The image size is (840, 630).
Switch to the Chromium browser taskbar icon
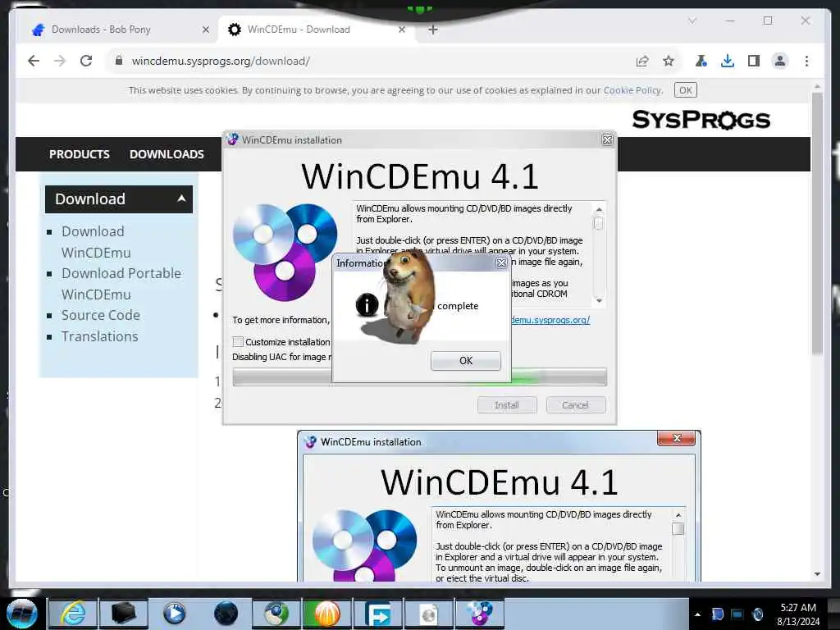tap(276, 614)
